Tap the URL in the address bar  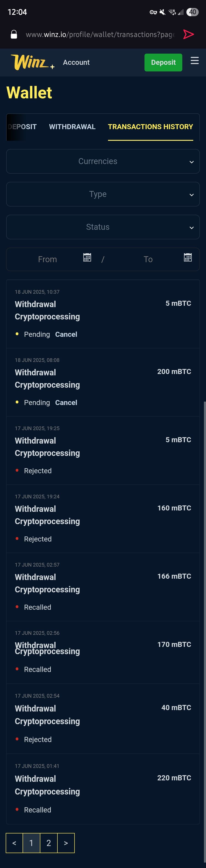coord(100,34)
